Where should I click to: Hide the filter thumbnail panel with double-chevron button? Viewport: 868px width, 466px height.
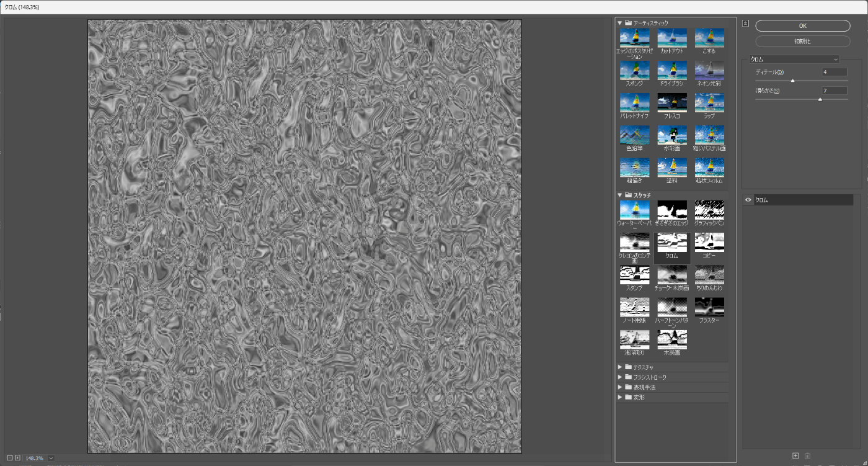click(x=745, y=24)
